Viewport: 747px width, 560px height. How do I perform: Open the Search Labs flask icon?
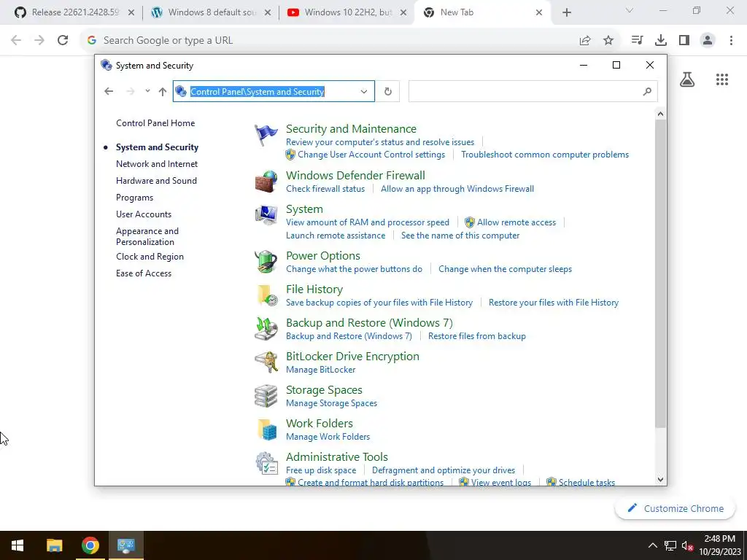pyautogui.click(x=687, y=79)
